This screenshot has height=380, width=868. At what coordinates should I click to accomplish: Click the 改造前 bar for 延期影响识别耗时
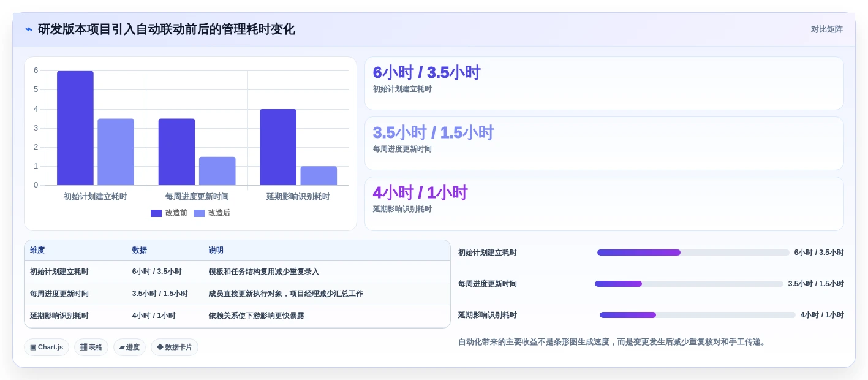pyautogui.click(x=278, y=147)
